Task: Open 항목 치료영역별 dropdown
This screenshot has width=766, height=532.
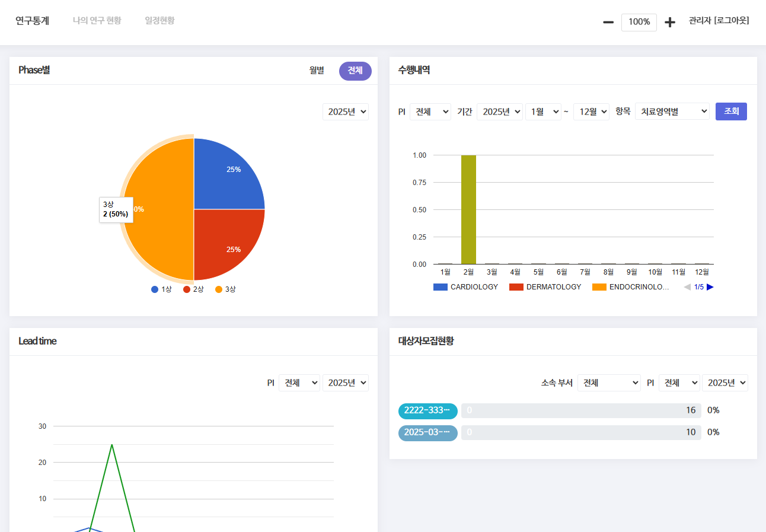Action: point(672,112)
